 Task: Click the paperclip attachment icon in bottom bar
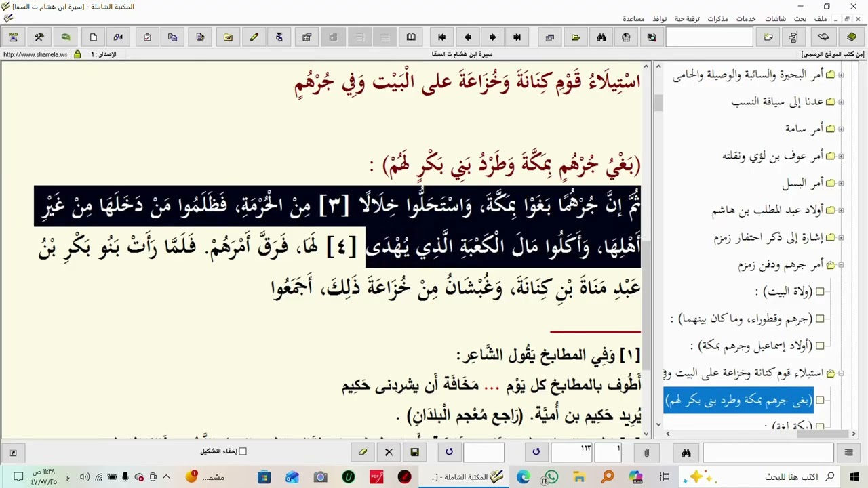pos(646,452)
